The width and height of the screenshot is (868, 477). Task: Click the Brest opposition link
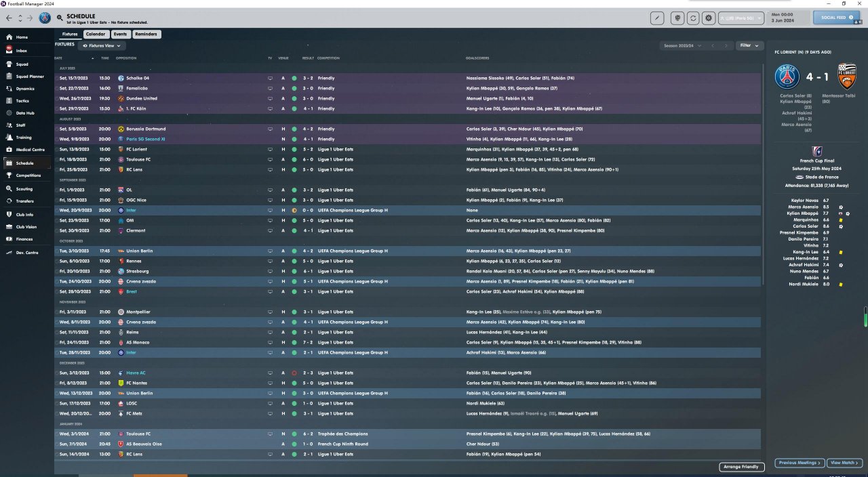coord(132,291)
